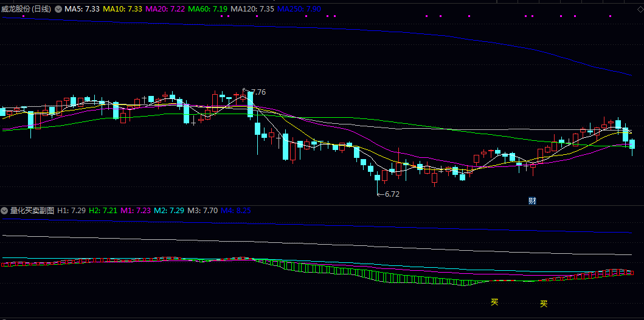Image resolution: width=644 pixels, height=320 pixels.
Task: Click the 财 financial report marker icon
Action: [532, 201]
